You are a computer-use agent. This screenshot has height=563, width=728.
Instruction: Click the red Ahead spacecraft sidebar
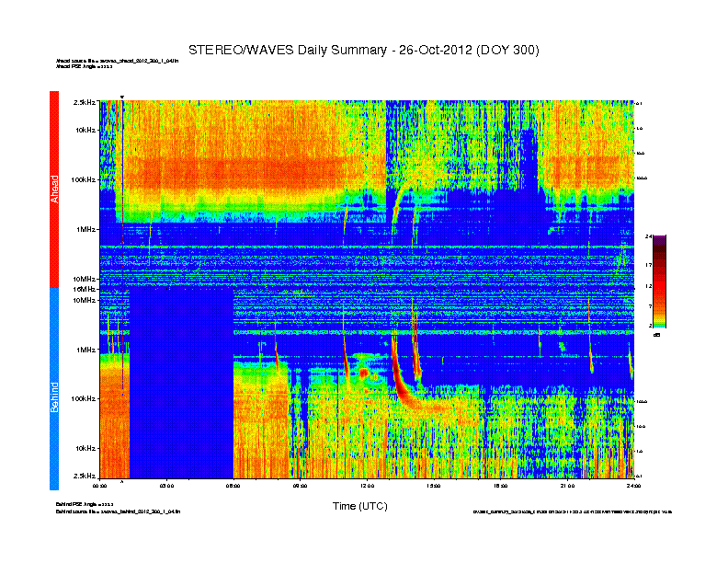(54, 190)
